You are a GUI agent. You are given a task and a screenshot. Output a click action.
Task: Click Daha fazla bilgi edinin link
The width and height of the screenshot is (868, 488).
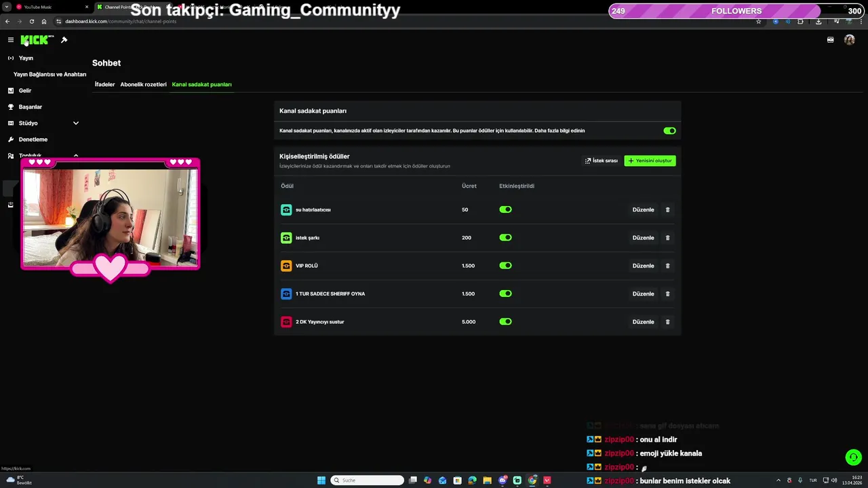(x=559, y=131)
